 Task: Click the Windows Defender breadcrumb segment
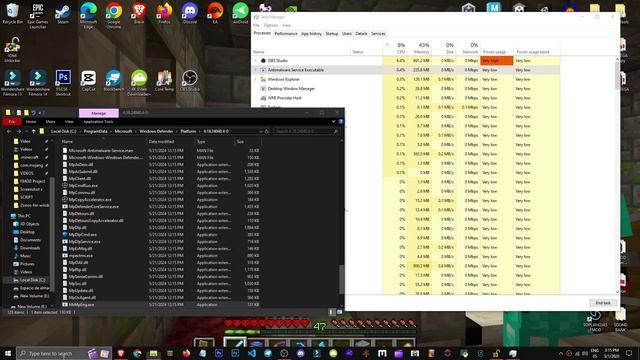pyautogui.click(x=156, y=131)
